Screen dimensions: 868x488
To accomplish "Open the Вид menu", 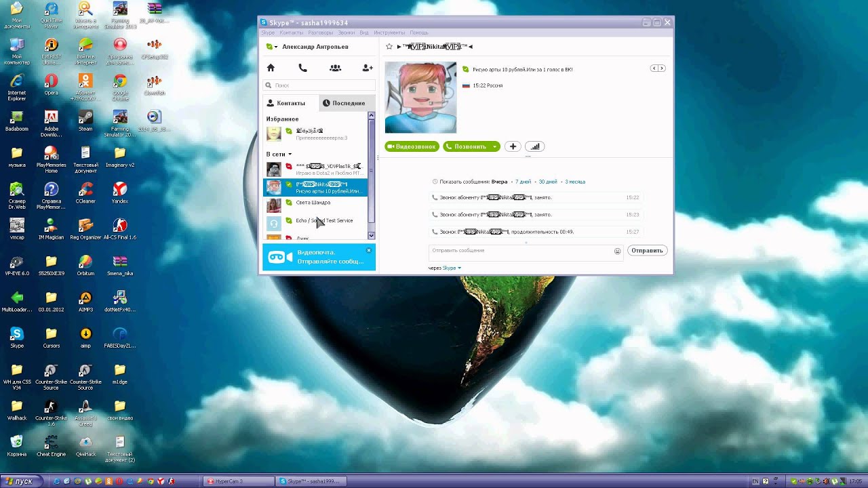I will pos(364,33).
